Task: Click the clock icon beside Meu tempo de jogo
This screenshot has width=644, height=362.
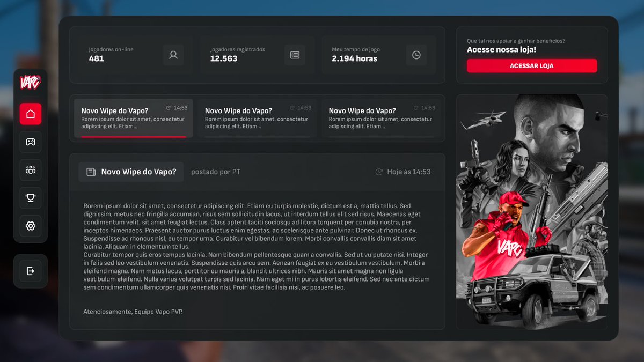Action: pos(416,55)
